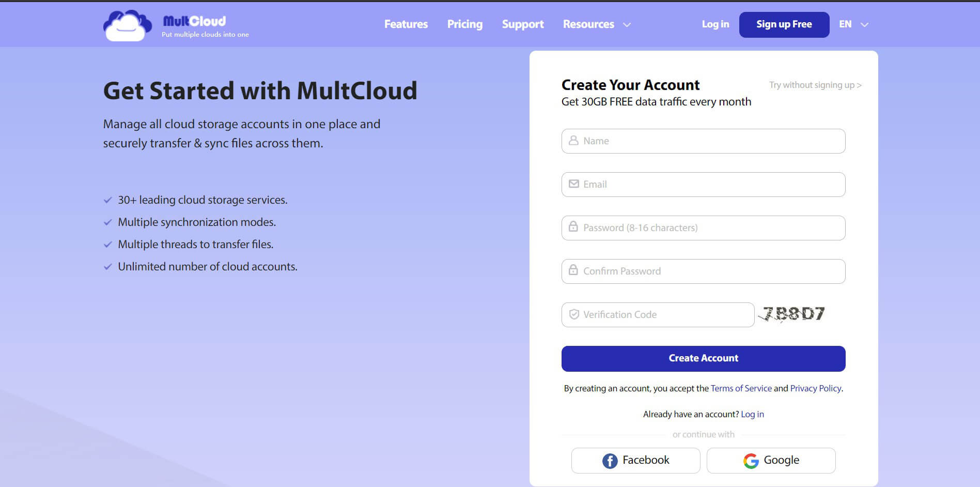
Task: Open the Pricing menu item
Action: 464,24
